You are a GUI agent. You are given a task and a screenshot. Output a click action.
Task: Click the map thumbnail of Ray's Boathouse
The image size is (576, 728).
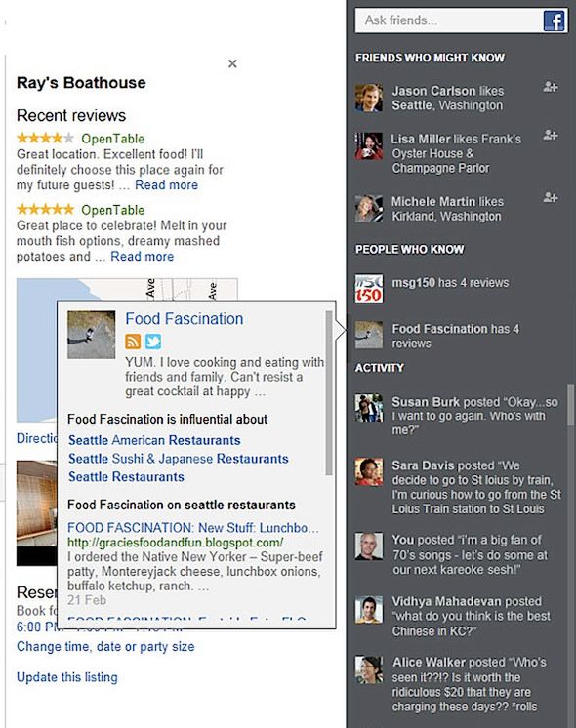pyautogui.click(x=36, y=350)
